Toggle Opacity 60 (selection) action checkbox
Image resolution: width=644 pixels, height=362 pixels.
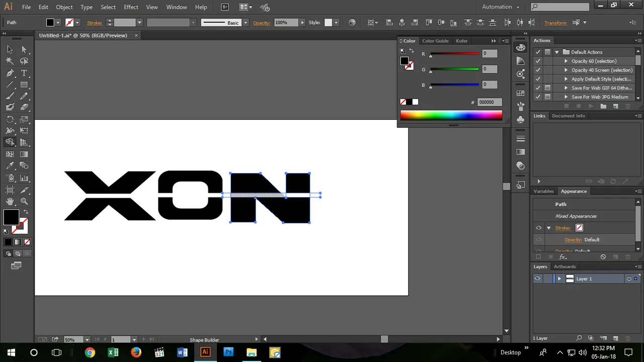(538, 61)
